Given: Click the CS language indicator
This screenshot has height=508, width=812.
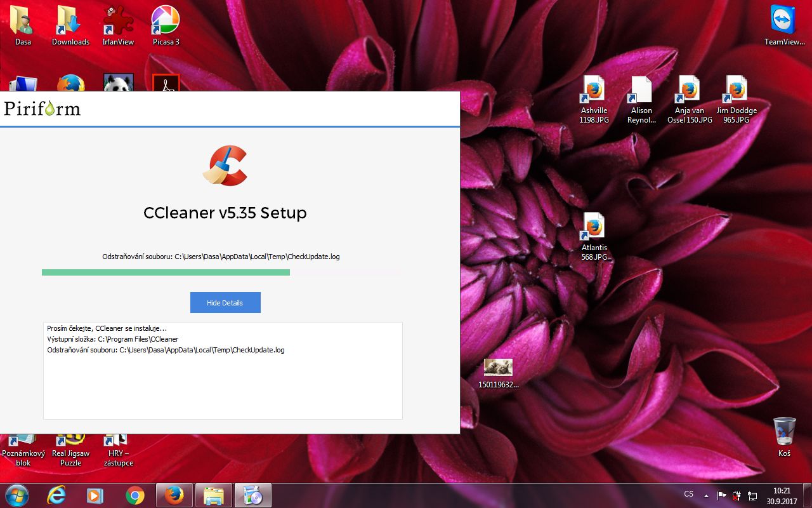Looking at the screenshot, I should [688, 494].
